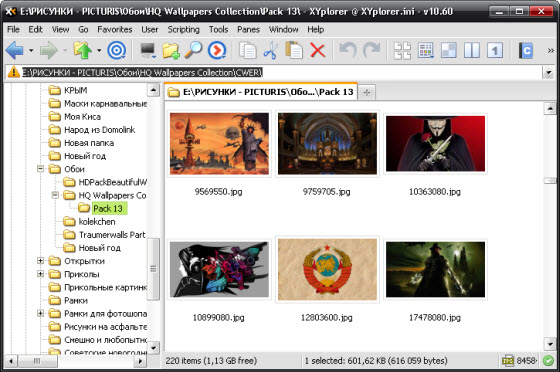Go up one folder level
The image size is (560, 372).
coord(82,50)
